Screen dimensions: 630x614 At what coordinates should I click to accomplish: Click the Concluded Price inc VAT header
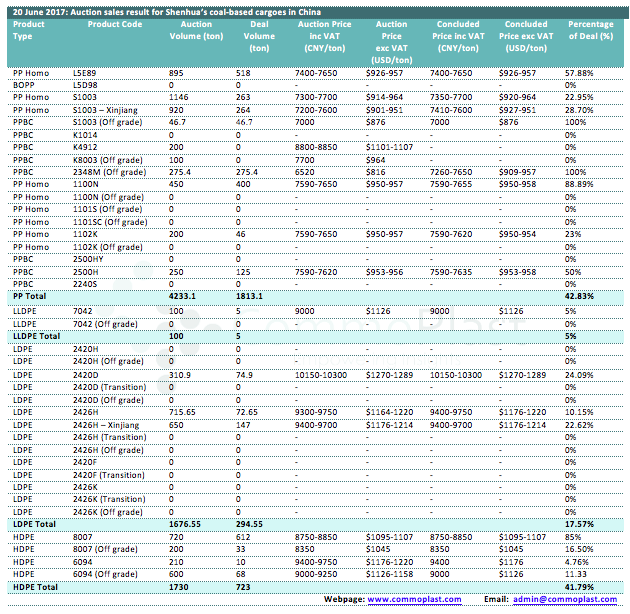pos(458,35)
